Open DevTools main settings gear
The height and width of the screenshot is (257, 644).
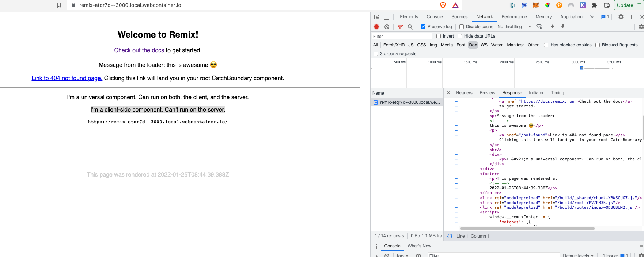tap(621, 17)
